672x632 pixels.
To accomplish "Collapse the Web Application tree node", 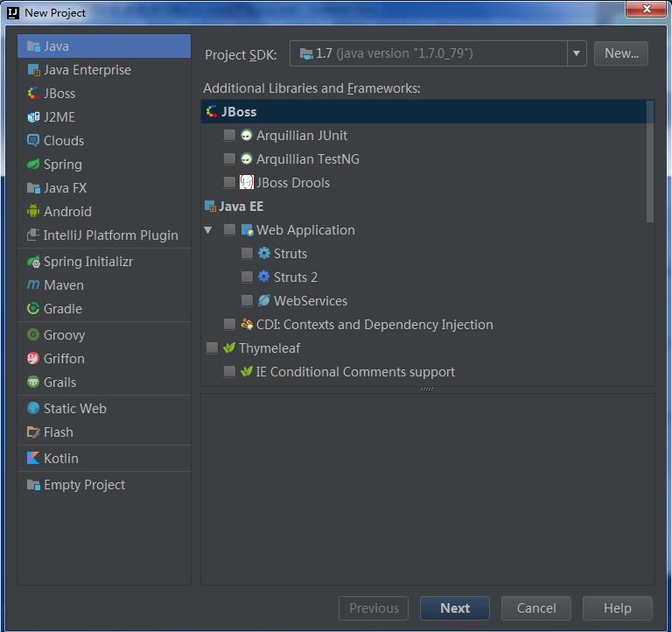I will tap(208, 230).
